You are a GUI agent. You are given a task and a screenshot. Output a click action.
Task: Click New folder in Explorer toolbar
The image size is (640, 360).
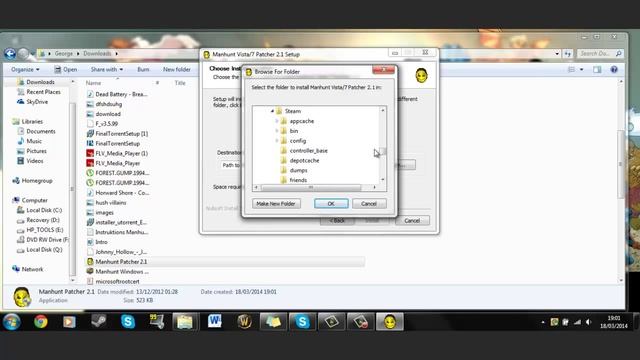[x=177, y=69]
